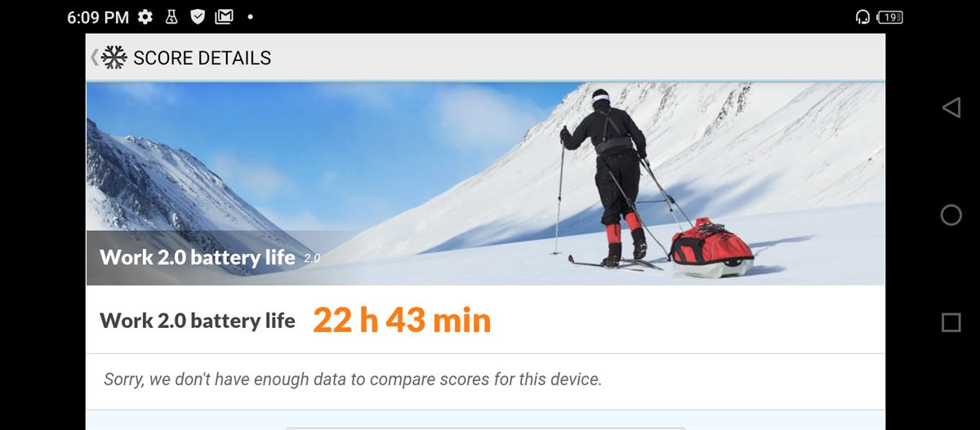Tap the skier hero banner image
Image resolution: width=980 pixels, height=430 pixels.
tap(485, 184)
